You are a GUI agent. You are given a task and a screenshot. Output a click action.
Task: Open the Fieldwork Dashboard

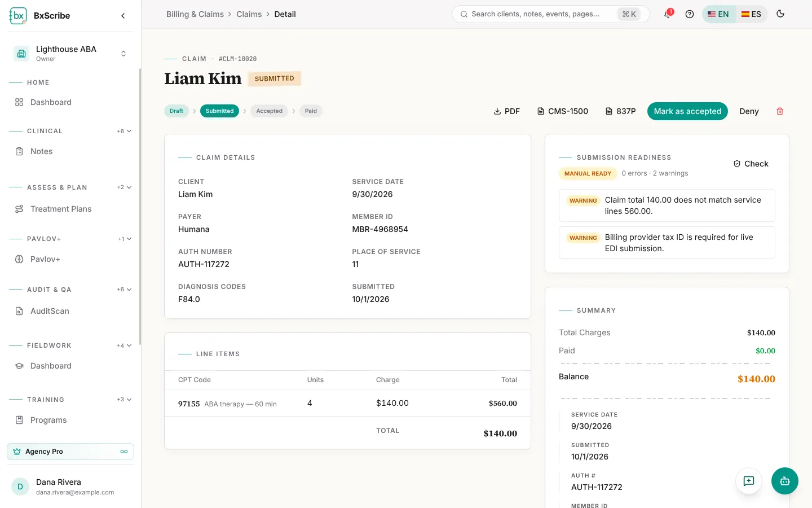[x=70, y=366]
